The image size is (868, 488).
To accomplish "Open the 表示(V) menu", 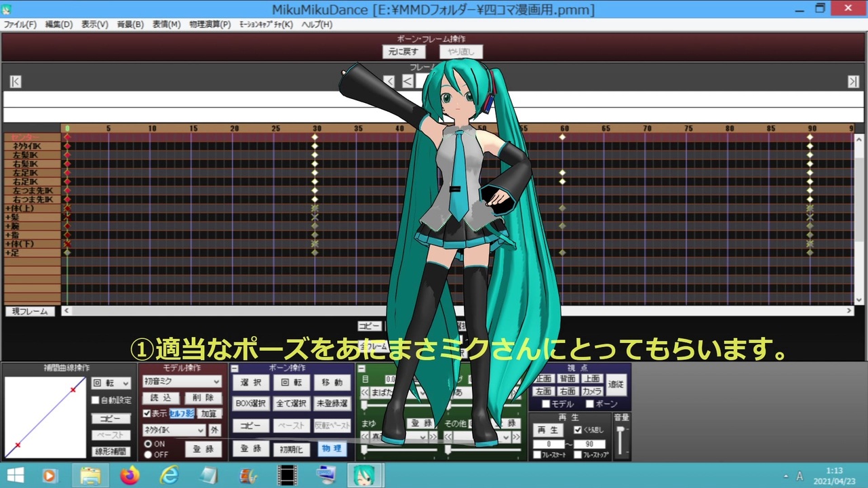I will coord(95,24).
